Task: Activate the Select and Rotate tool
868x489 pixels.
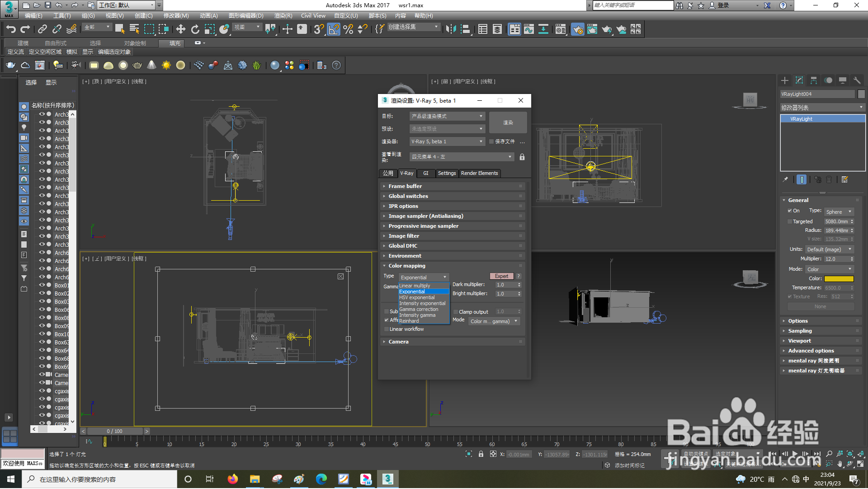Action: [195, 29]
